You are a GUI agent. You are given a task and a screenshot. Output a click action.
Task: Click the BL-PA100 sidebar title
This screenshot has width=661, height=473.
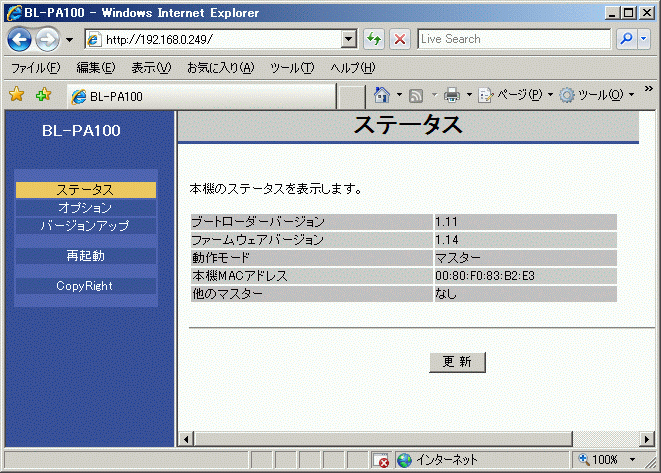(x=81, y=131)
